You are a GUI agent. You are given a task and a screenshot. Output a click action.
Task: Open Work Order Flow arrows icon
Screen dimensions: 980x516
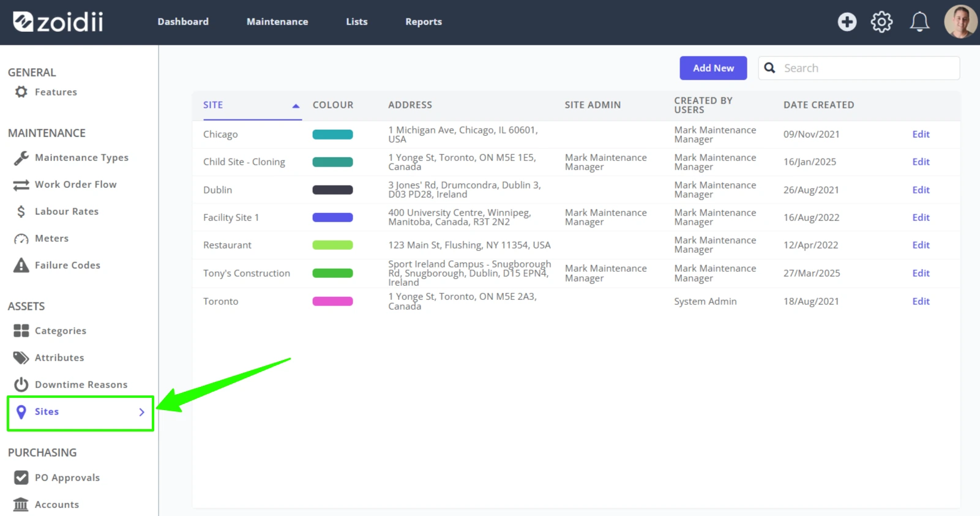click(21, 185)
